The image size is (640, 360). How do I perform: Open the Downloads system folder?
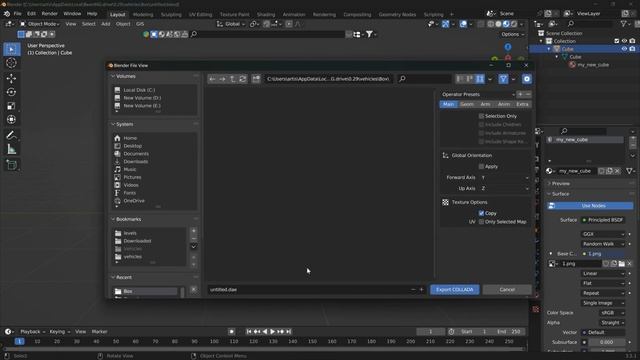click(136, 162)
